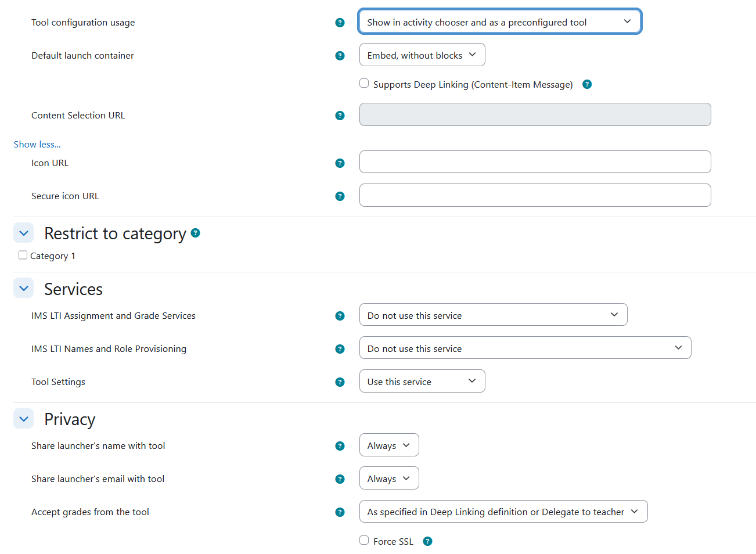Enable Supports Deep Linking checkbox

pos(364,84)
